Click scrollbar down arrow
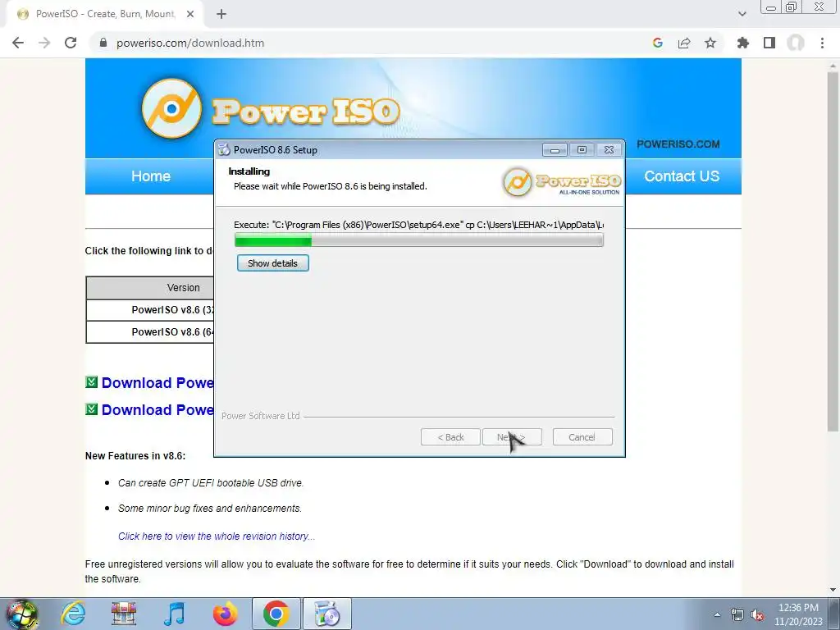Image resolution: width=840 pixels, height=630 pixels. point(833,590)
